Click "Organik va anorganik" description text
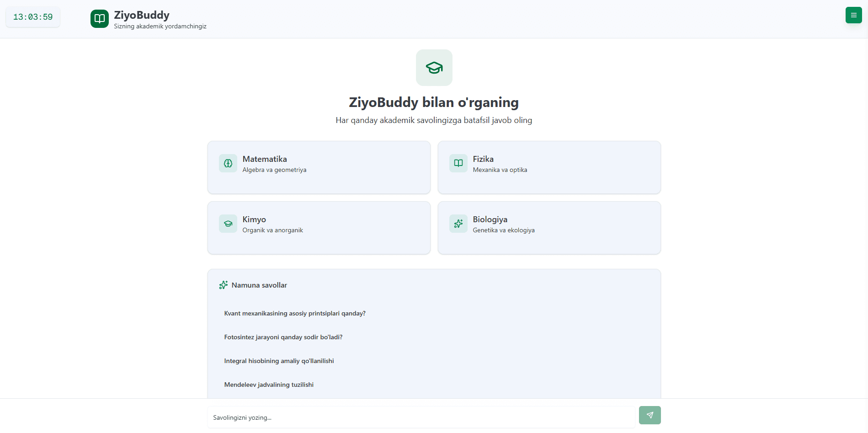The height and width of the screenshot is (433, 868). coord(273,230)
